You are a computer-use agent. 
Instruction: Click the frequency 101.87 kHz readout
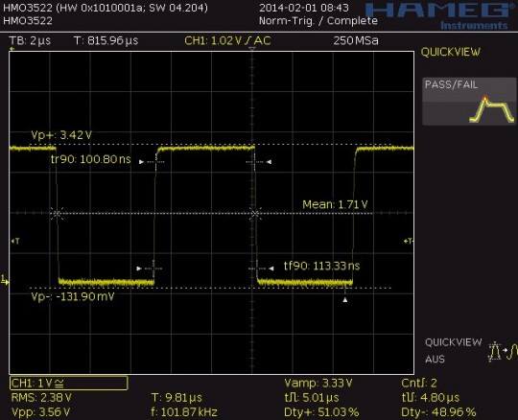tap(184, 412)
